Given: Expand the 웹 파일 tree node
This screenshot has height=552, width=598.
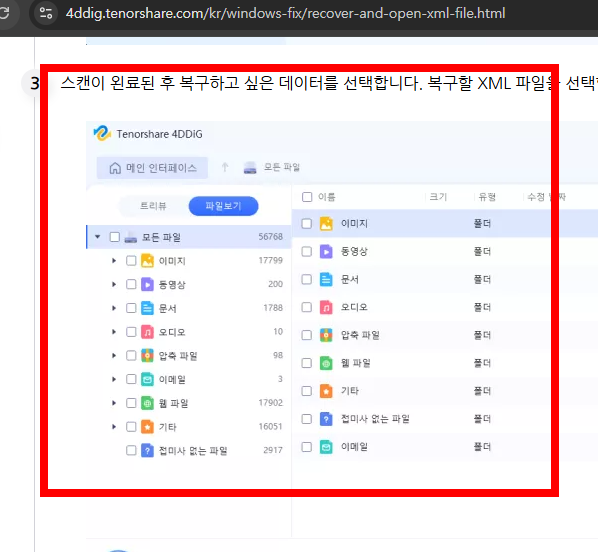Looking at the screenshot, I should tap(114, 403).
